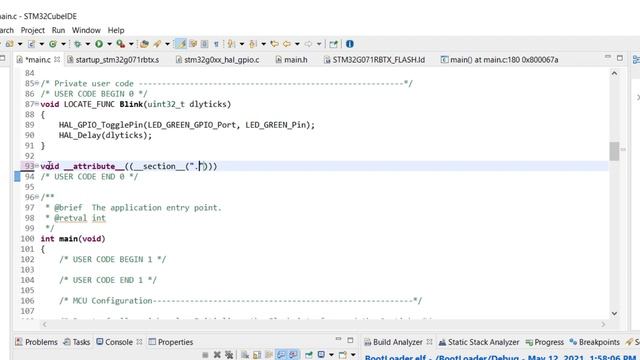Click the New project folder icon
The image size is (640, 360).
tap(9, 44)
